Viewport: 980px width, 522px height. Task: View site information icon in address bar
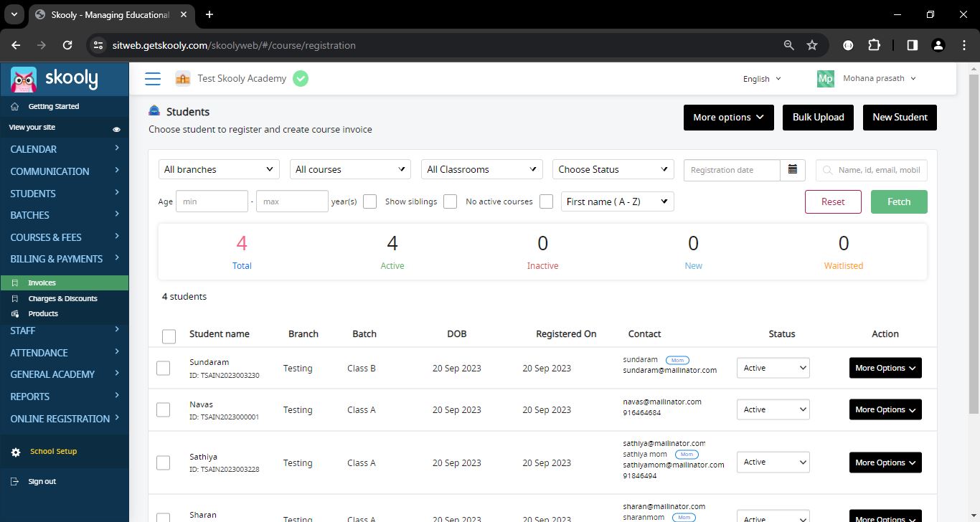tap(99, 45)
